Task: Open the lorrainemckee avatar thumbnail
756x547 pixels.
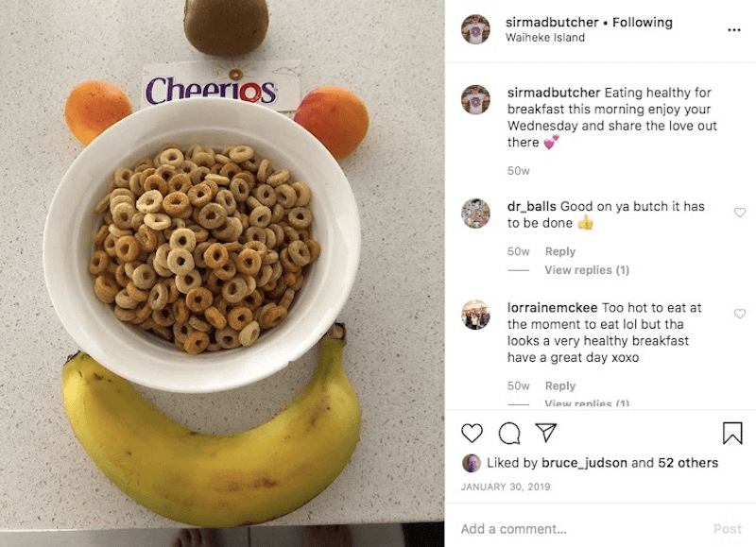Action: 475,315
